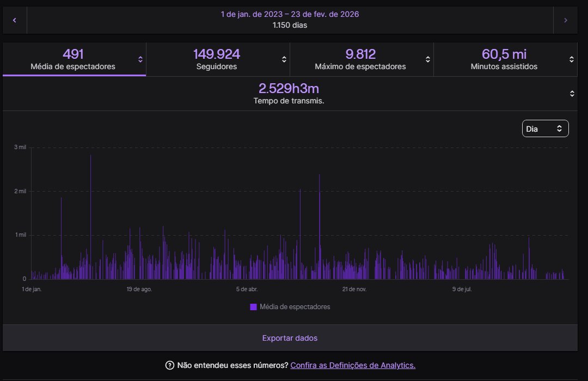Go to previous date range arrow

click(x=15, y=20)
